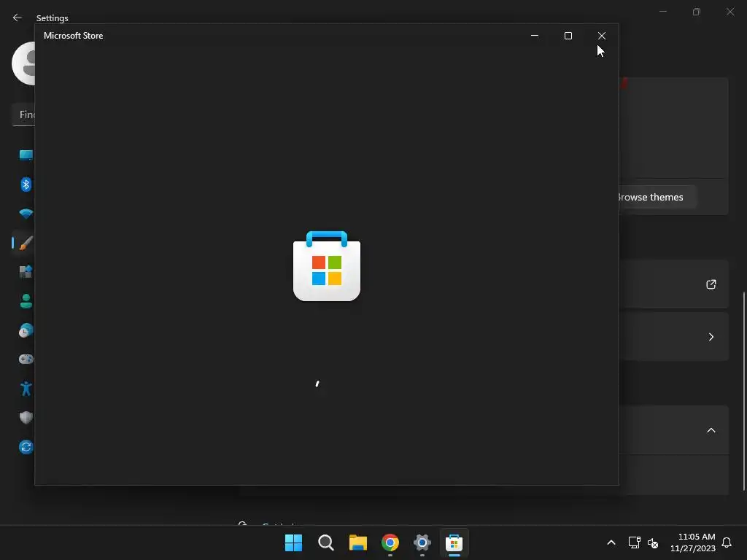Open File Explorer from taskbar

coord(357,542)
